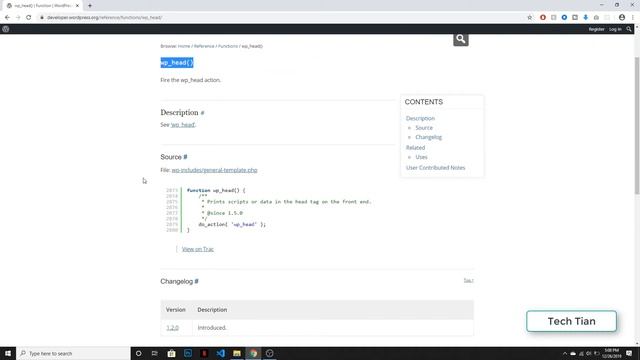
Task: Go to Functions in breadcrumb
Action: tap(228, 46)
